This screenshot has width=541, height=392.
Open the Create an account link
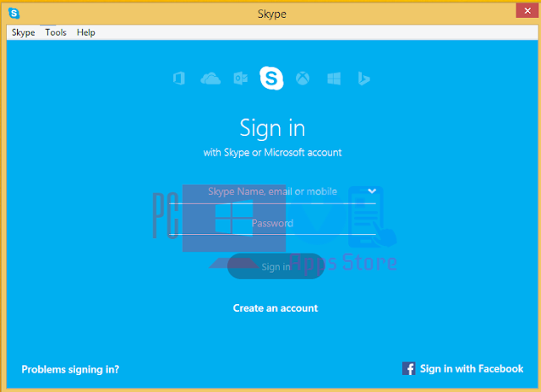pos(276,308)
